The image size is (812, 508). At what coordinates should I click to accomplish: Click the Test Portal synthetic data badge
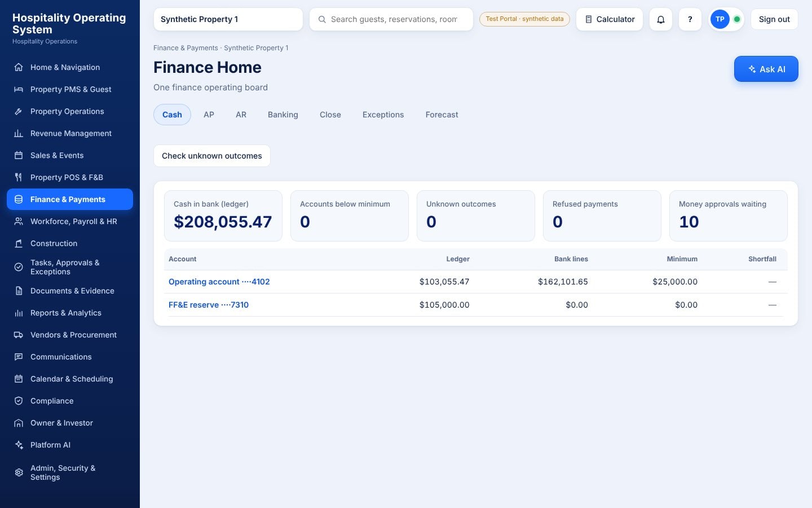(x=524, y=19)
